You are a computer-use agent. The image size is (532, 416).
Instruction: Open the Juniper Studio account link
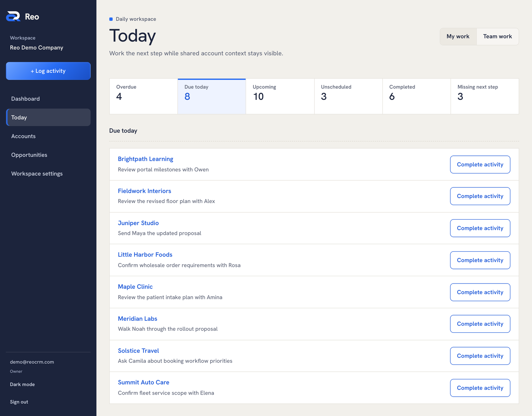coord(138,223)
